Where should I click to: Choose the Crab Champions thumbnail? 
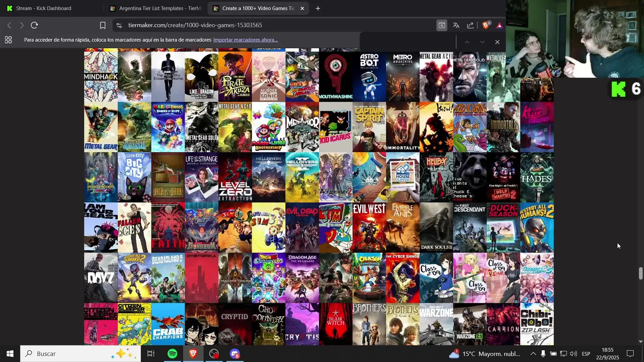[168, 324]
